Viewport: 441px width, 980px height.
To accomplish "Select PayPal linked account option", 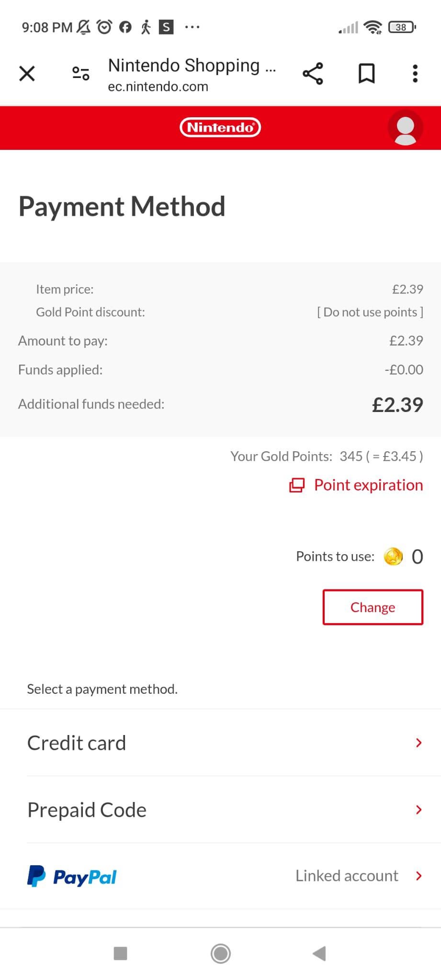I will (72, 876).
